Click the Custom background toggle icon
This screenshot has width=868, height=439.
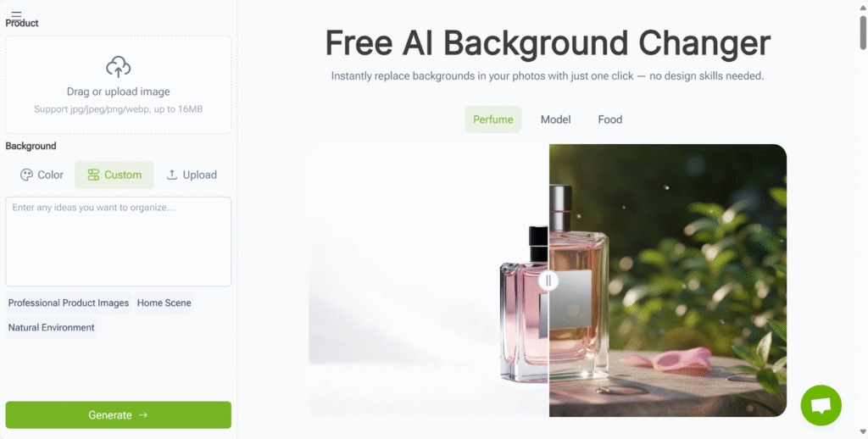93,175
